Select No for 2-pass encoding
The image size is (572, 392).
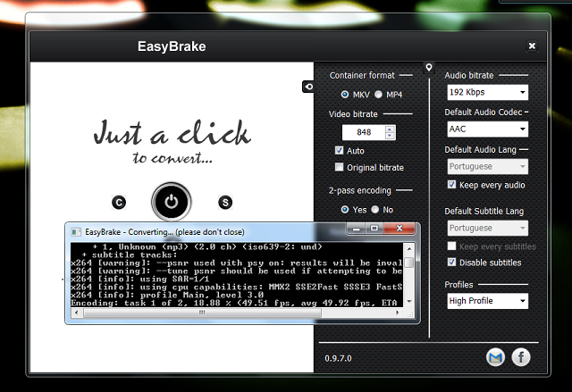pos(375,210)
